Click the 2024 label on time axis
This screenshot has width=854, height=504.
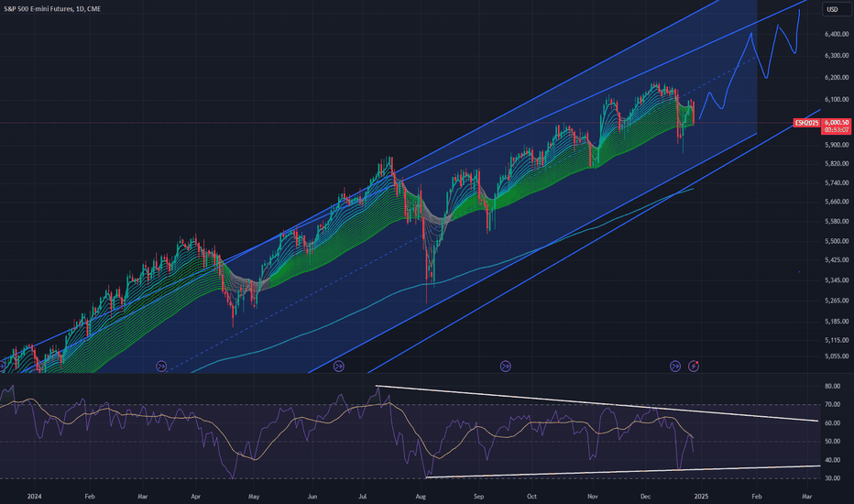pyautogui.click(x=34, y=497)
